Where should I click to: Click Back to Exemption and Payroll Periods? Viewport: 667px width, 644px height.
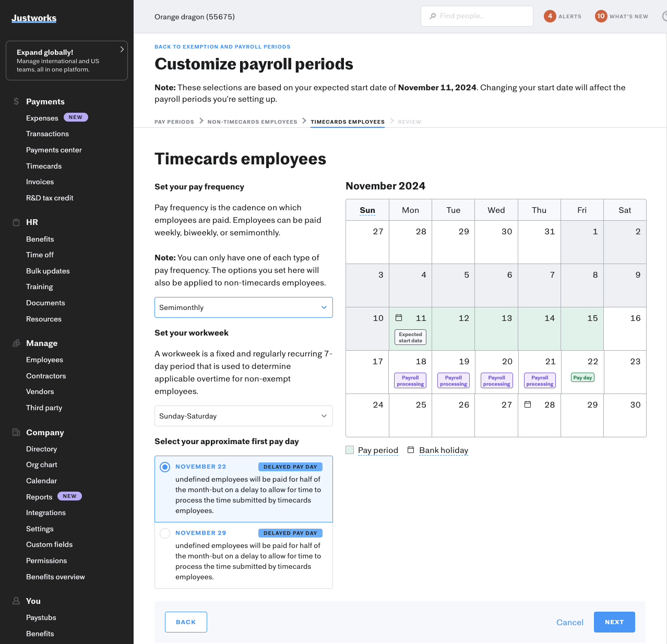point(222,46)
